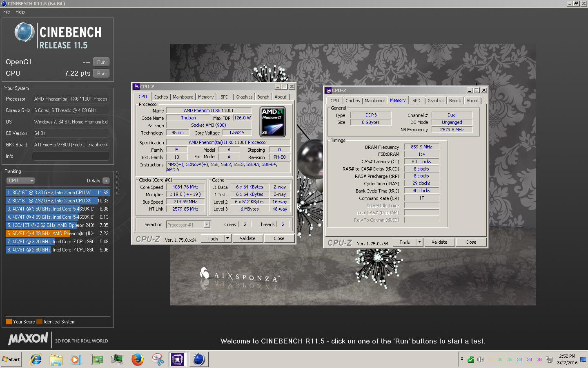Select ranking row 12C/12T AMD Opteron
The width and height of the screenshot is (588, 368).
coord(58,225)
